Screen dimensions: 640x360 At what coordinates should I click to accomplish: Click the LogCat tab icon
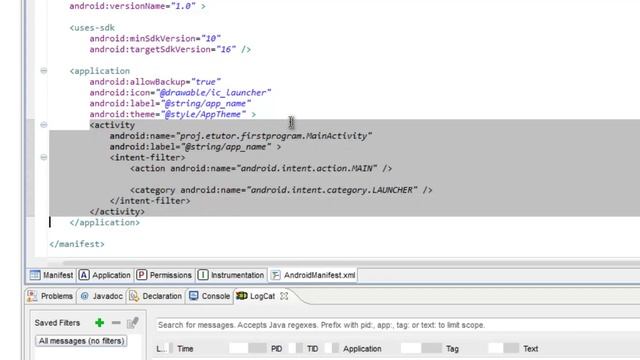(242, 296)
